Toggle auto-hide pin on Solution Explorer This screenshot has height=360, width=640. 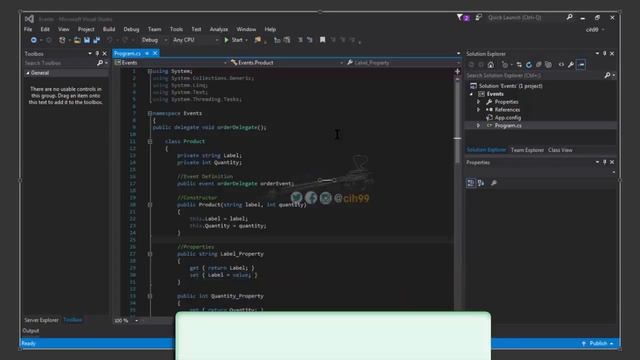[x=604, y=53]
